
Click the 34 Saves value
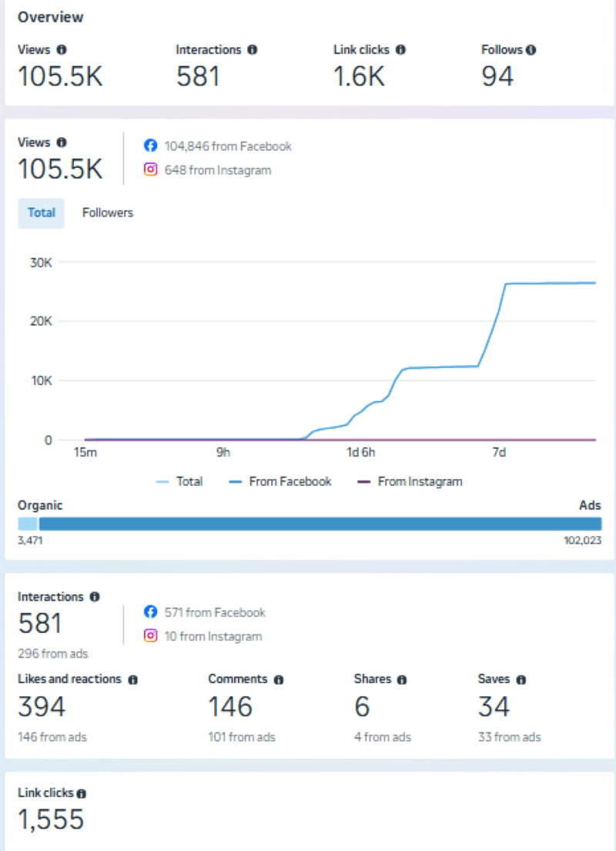point(494,706)
